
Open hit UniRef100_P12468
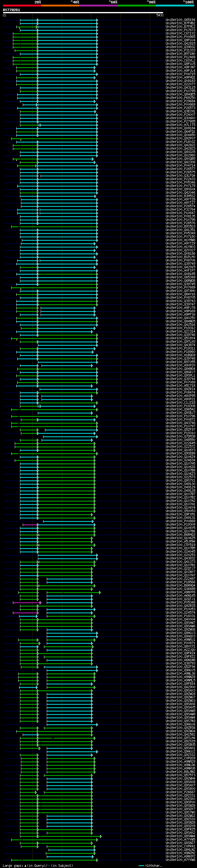pos(180,57)
